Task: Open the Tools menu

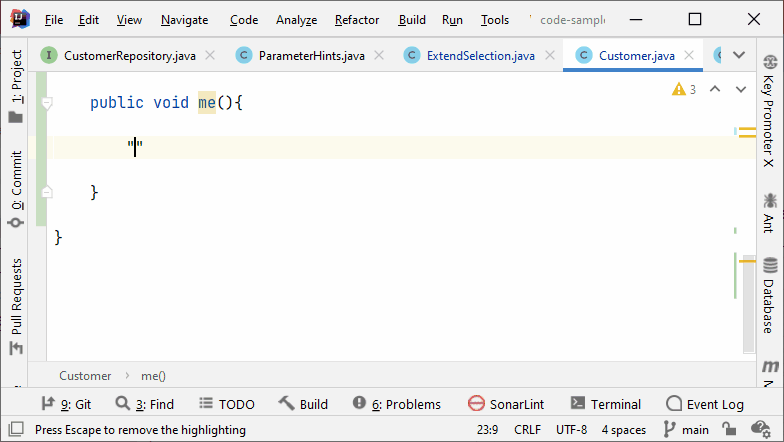Action: tap(494, 20)
